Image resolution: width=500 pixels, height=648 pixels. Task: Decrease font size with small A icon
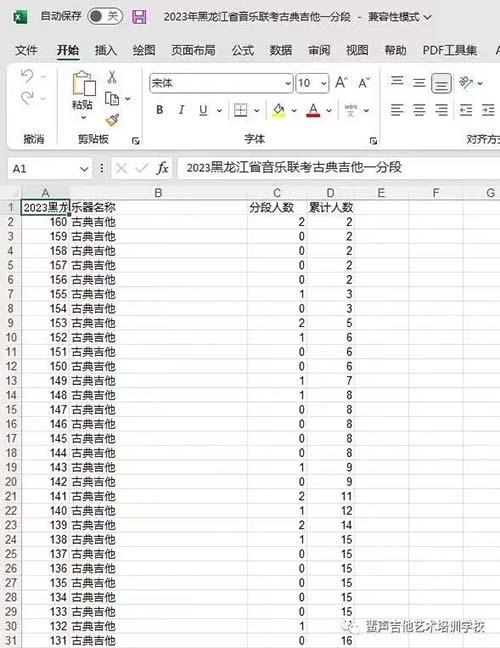coord(364,83)
